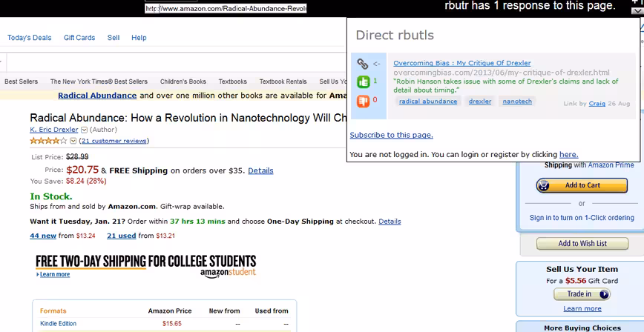Click the Trade in button
Screen dimensions: 644x332
[x=582, y=293]
